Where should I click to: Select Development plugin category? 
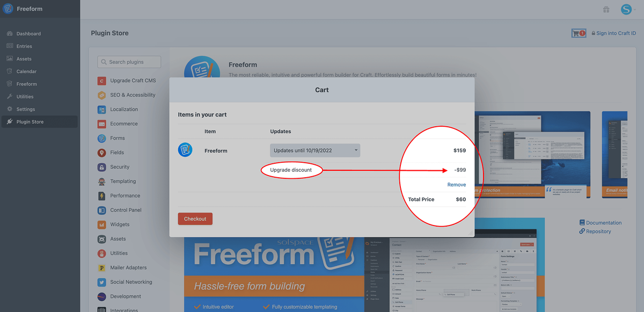tap(126, 296)
